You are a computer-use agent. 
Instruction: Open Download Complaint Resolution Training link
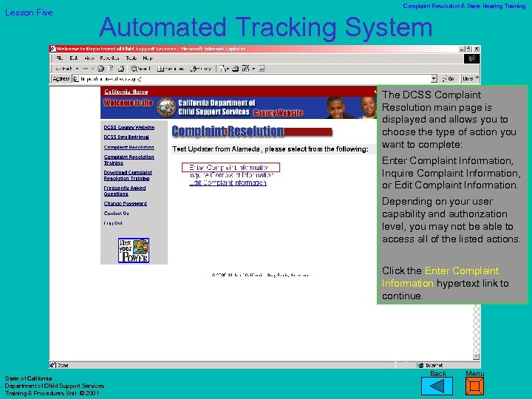point(128,175)
